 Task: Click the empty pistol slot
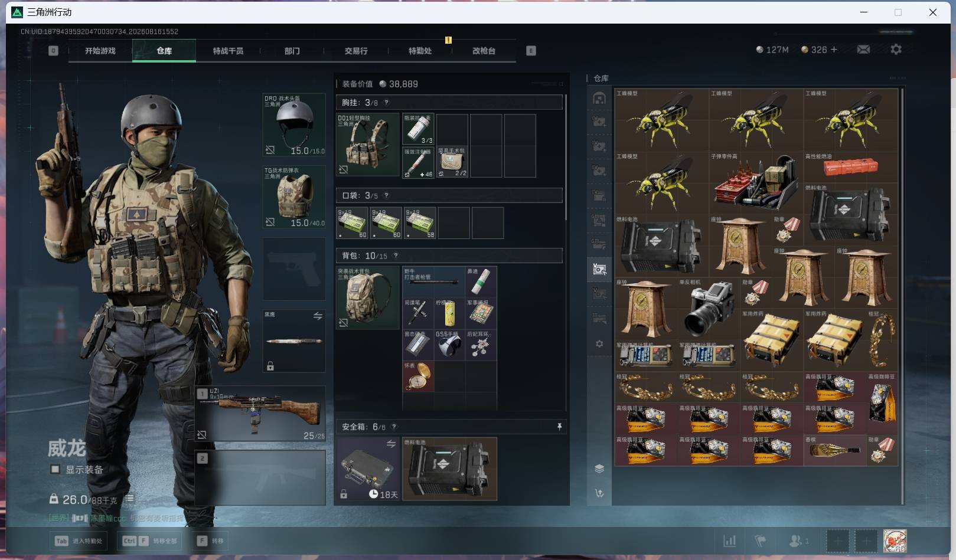pos(294,269)
